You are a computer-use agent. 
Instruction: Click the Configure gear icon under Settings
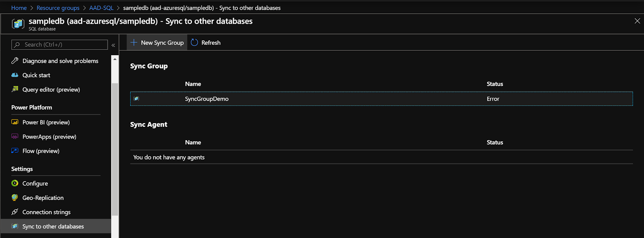click(15, 183)
